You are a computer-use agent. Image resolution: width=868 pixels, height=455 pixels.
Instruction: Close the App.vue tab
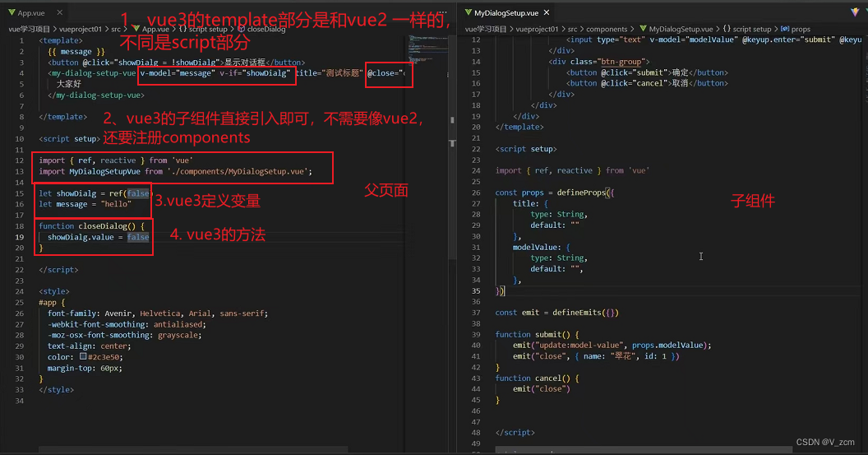(x=60, y=12)
